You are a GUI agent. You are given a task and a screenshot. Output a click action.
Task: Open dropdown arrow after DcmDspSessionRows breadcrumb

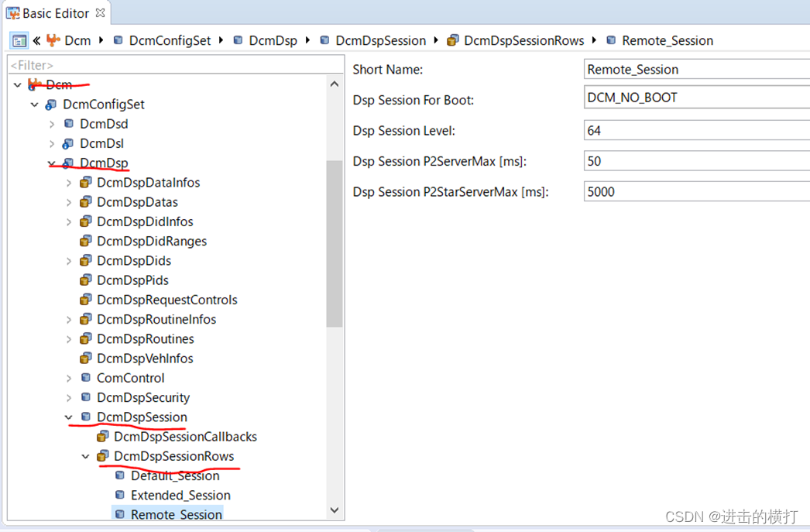point(594,39)
